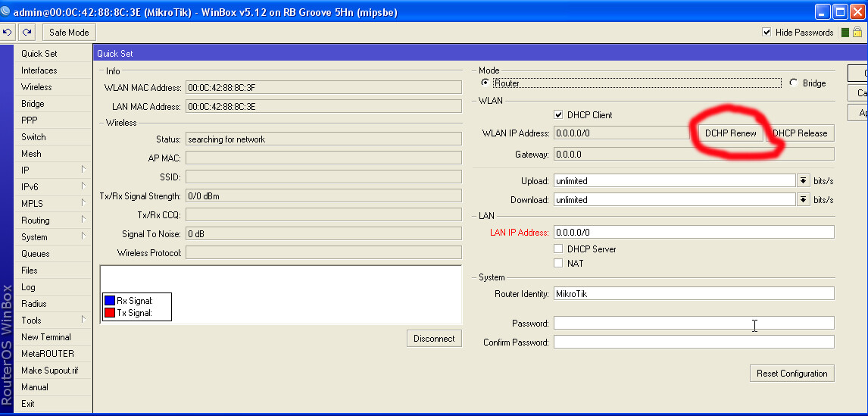Open PPP menu item
Image resolution: width=868 pixels, height=416 pixels.
point(52,120)
